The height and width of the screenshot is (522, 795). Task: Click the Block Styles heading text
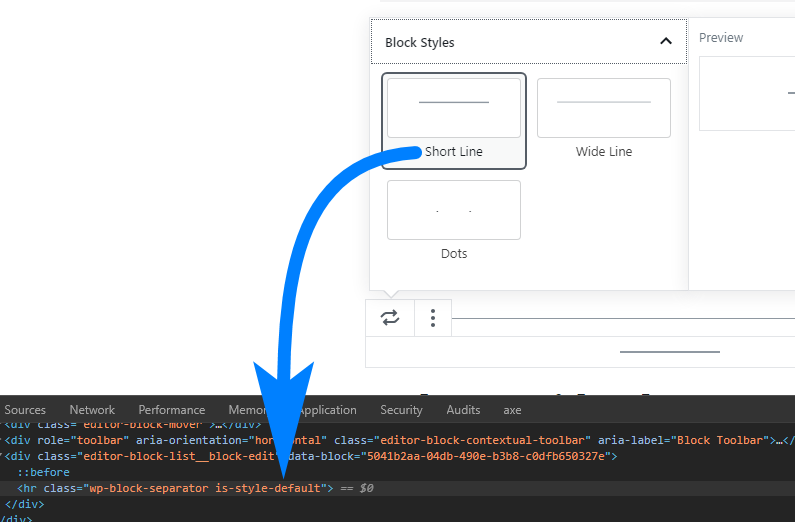[420, 43]
